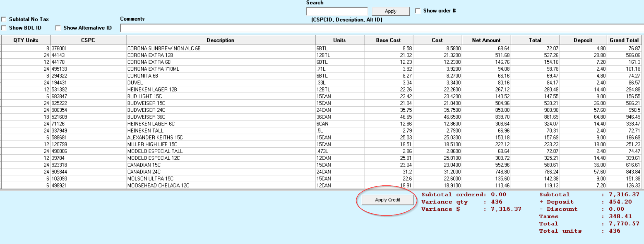Click the Apply Credit button
644x244 pixels.
tap(387, 200)
